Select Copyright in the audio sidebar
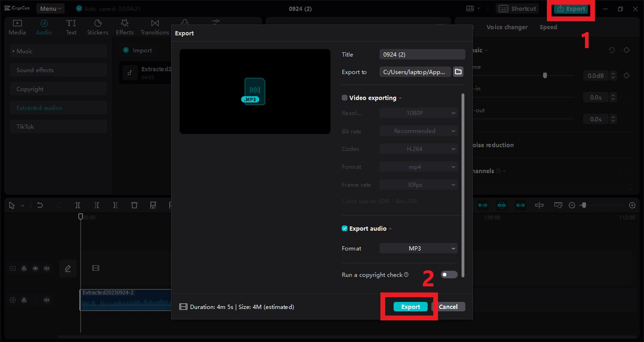644x342 pixels. pos(58,89)
